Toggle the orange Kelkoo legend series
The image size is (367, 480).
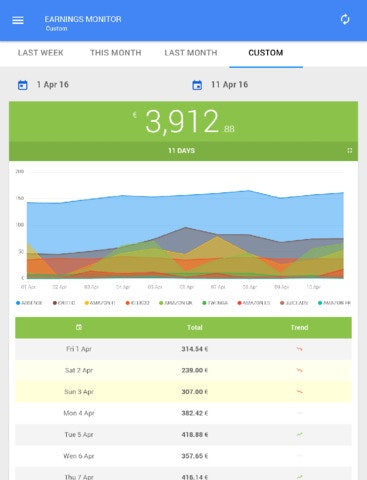(137, 303)
